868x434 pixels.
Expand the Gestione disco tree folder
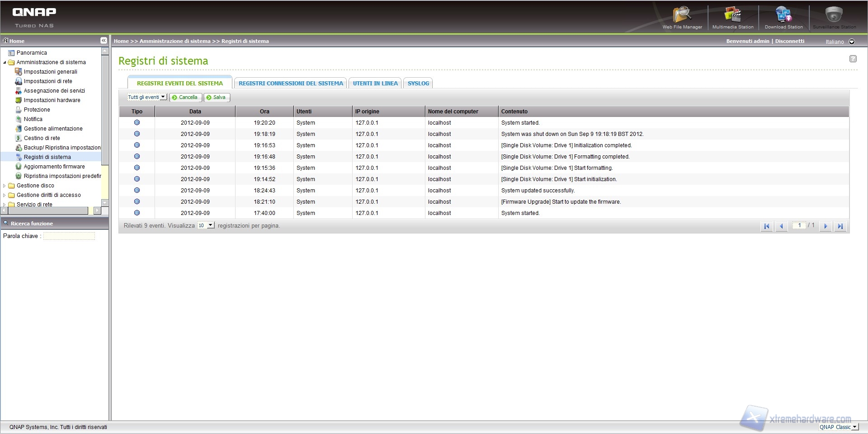point(5,186)
